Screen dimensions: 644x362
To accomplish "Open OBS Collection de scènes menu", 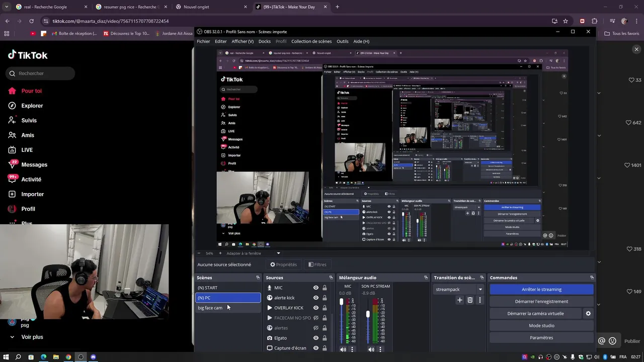I will (x=311, y=41).
